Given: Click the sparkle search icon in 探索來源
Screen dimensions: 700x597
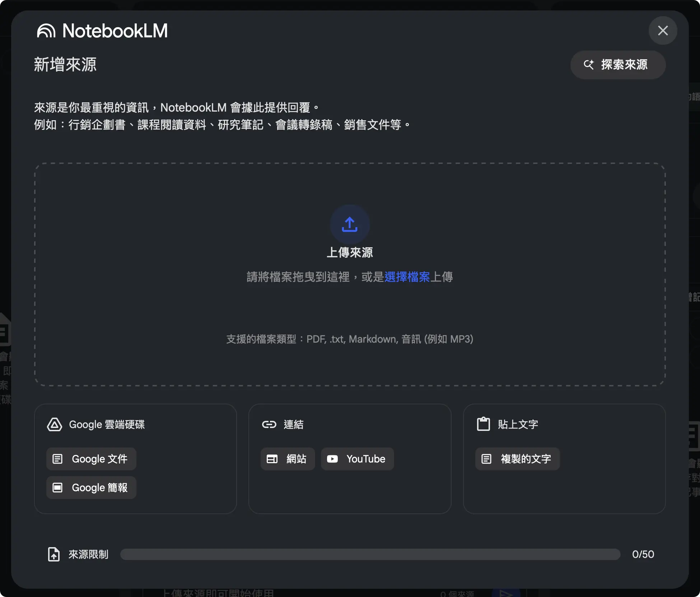Looking at the screenshot, I should tap(589, 65).
